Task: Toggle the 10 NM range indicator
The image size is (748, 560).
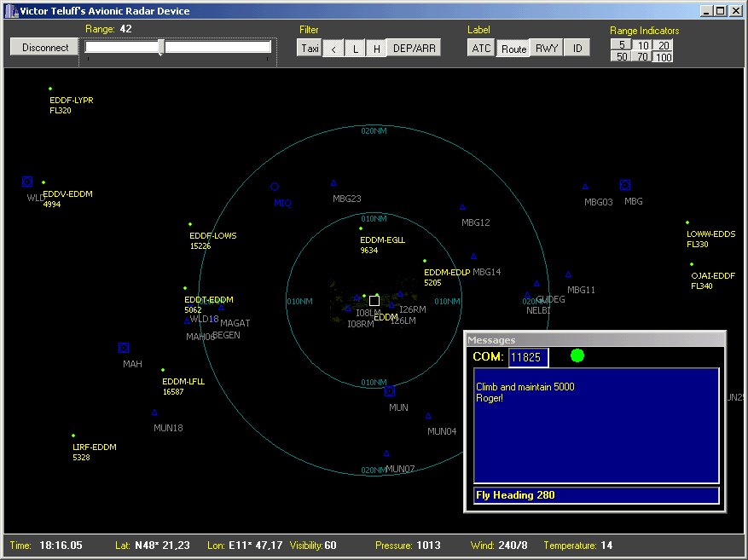Action: click(x=642, y=45)
